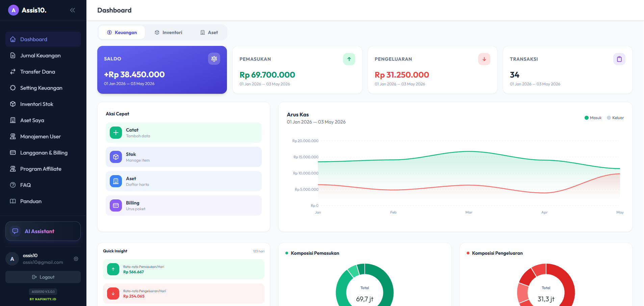Click the Panduan book icon
Viewport: 644px width, 306px height.
point(13,201)
